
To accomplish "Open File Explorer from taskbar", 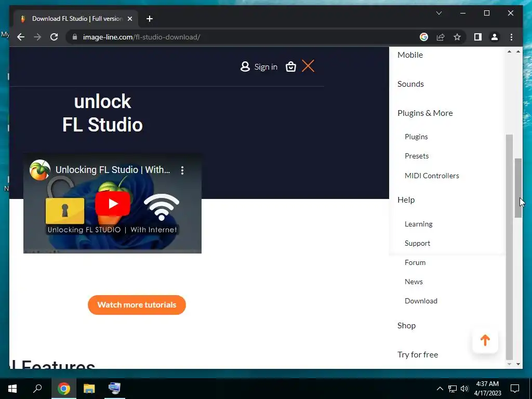I will click(89, 388).
